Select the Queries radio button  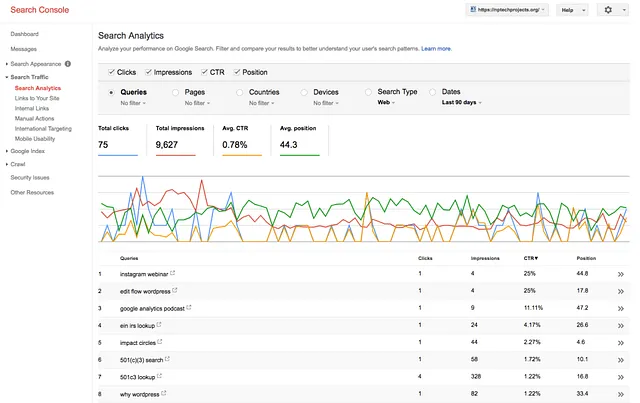point(111,93)
